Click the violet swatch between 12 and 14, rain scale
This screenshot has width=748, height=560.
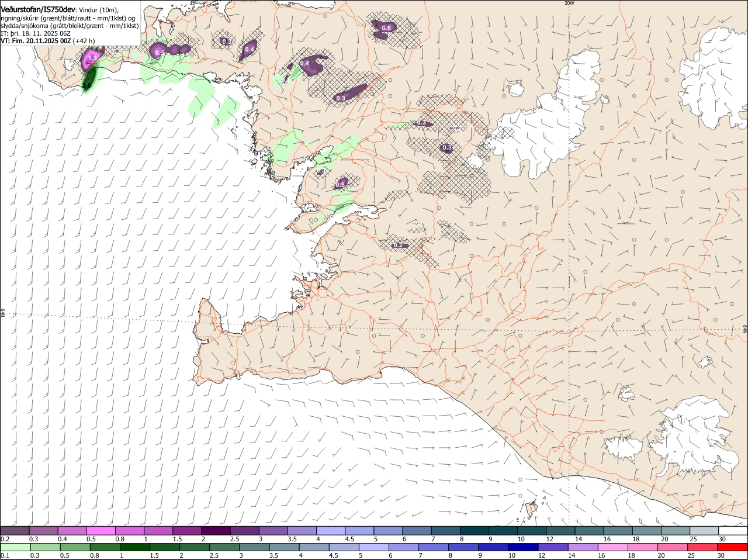[553, 548]
